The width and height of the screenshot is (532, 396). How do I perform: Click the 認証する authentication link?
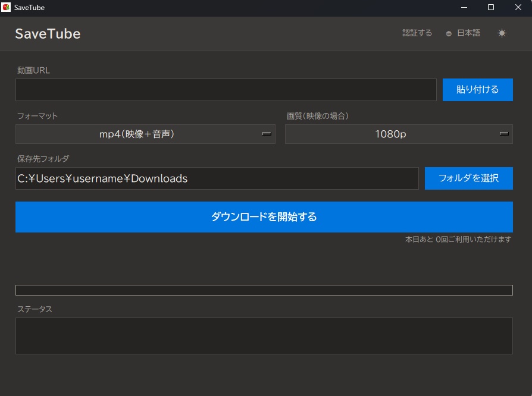tap(417, 33)
